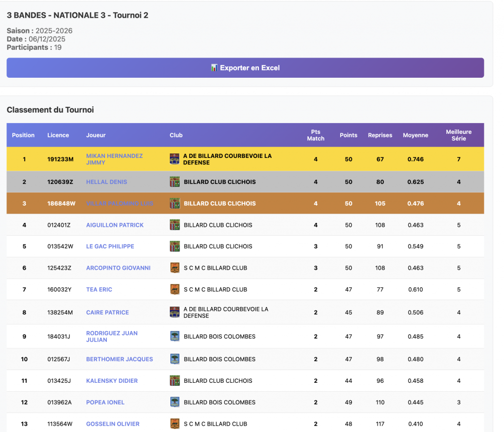Open BERTHOMIER JACQUES player link

click(x=119, y=359)
